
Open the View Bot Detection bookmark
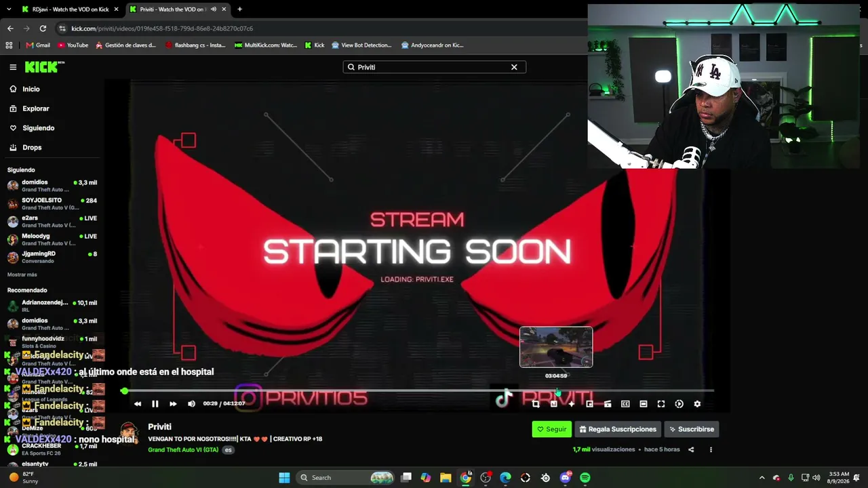[x=361, y=45]
